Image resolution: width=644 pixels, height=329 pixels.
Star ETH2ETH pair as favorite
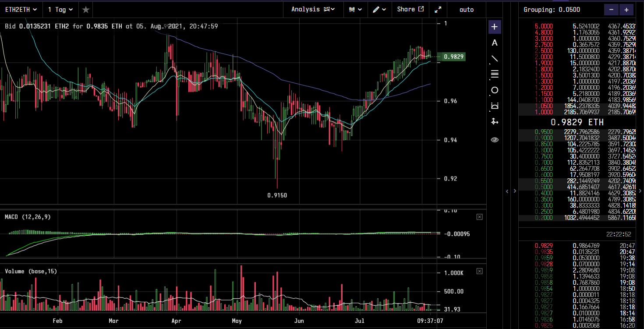[86, 9]
